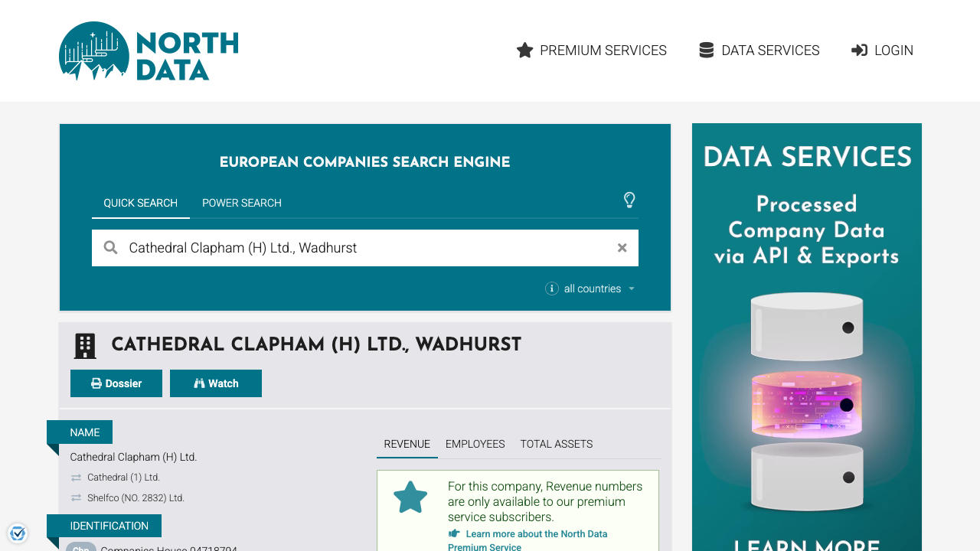Click the lightbulb search tips icon
980x551 pixels.
629,200
